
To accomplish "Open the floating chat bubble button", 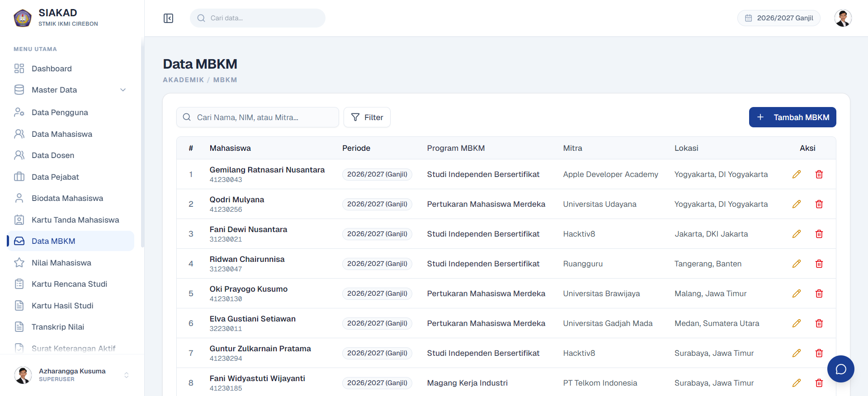I will click(840, 369).
